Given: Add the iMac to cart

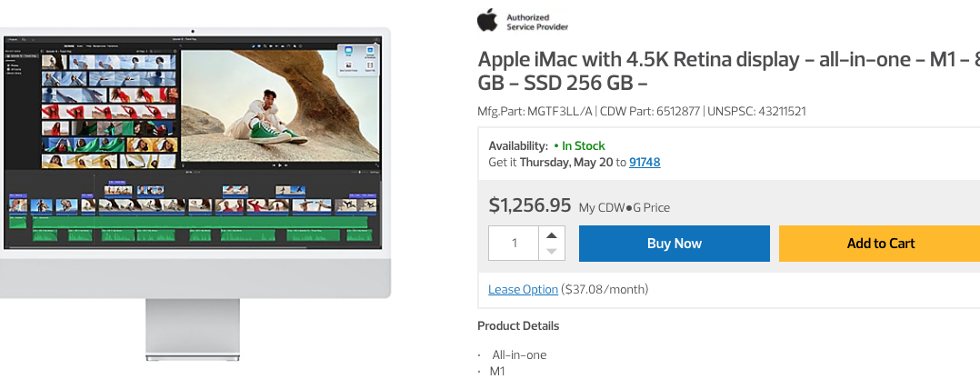Looking at the screenshot, I should point(879,244).
